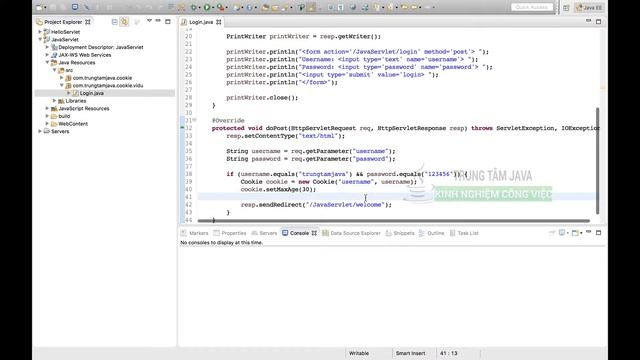Maximize the editor area
The image size is (640, 360).
pos(598,22)
